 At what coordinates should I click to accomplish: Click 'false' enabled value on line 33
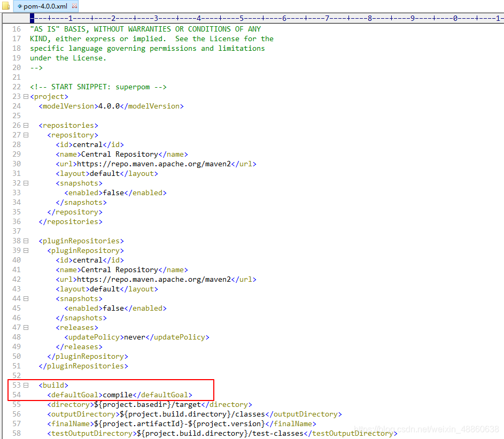113,192
